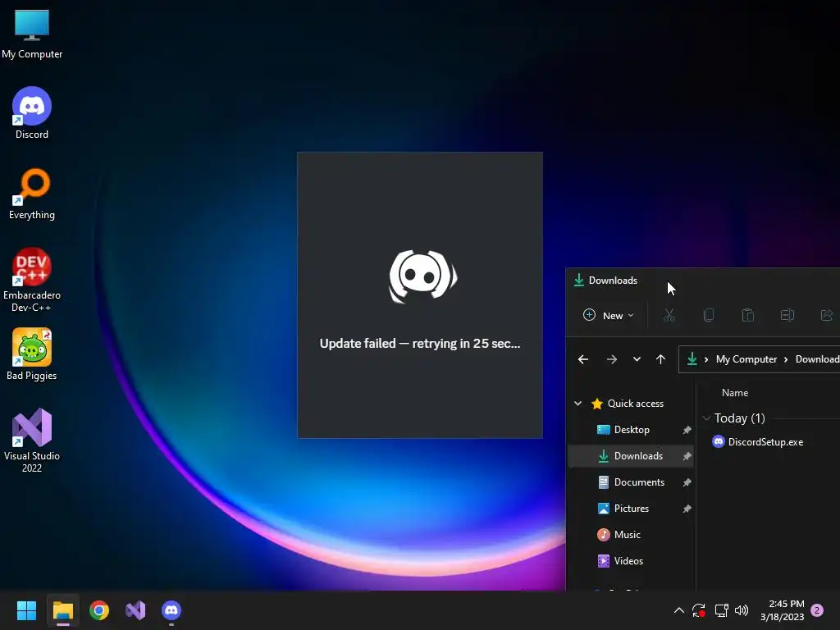Screen dimensions: 840x630
Task: Select Downloads in navigation pane
Action: [x=631, y=456]
